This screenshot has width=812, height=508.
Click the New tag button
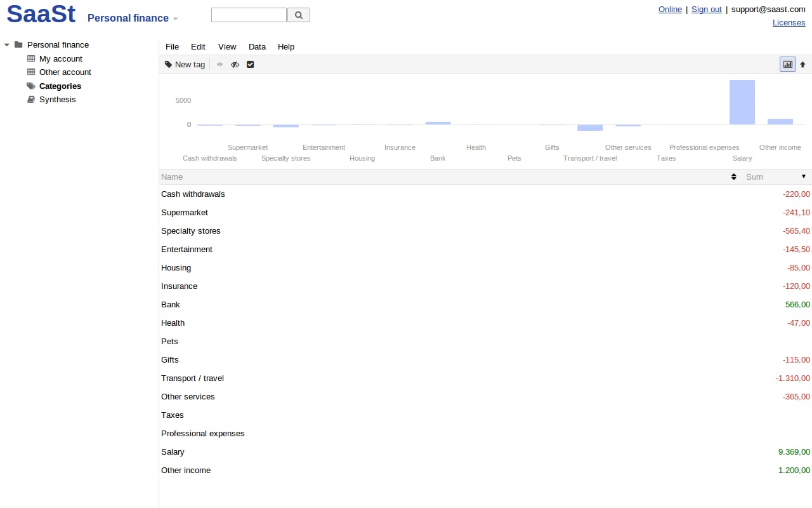(x=185, y=64)
